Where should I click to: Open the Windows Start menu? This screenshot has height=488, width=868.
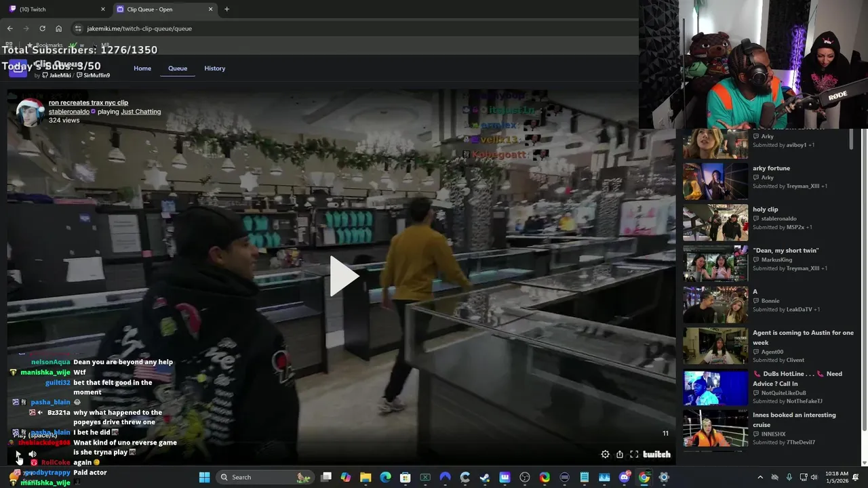(x=204, y=477)
